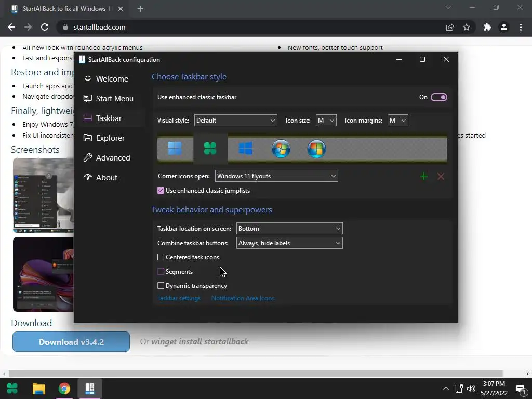Open the second website screenshot thumbnail
Screen dimensions: 532x399
pyautogui.click(x=44, y=274)
